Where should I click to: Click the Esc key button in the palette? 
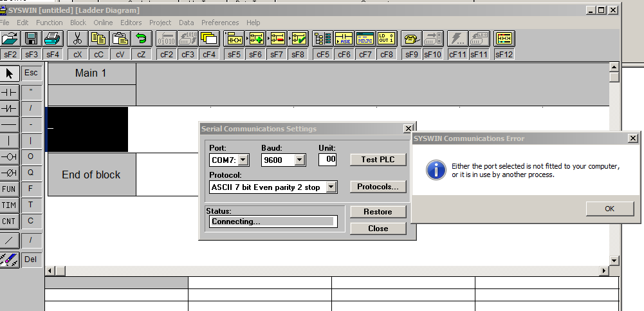(x=32, y=73)
